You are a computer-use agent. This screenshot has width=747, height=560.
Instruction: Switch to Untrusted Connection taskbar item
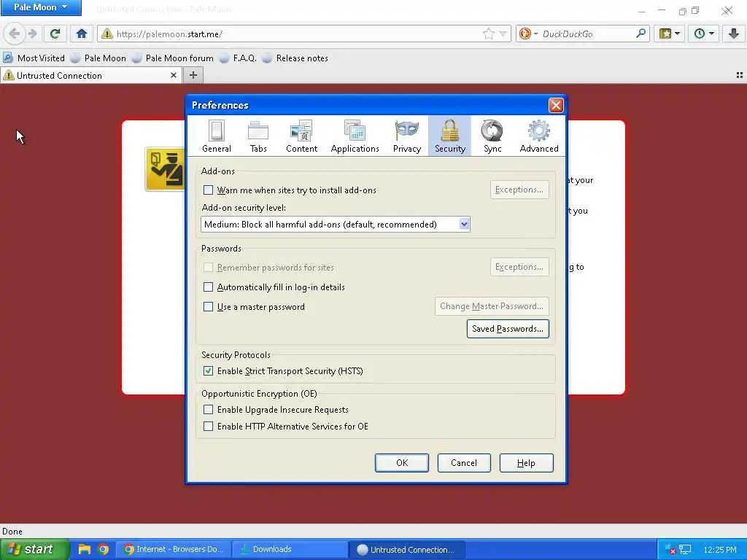point(406,549)
